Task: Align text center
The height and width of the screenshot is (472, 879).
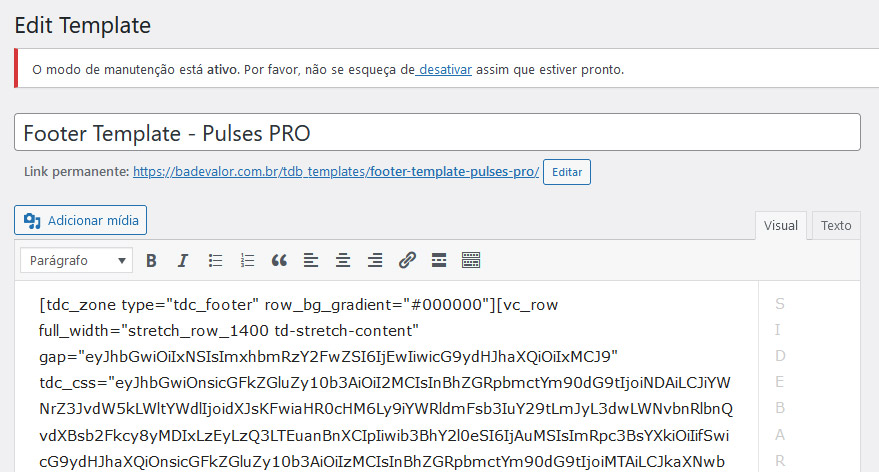Action: point(343,261)
